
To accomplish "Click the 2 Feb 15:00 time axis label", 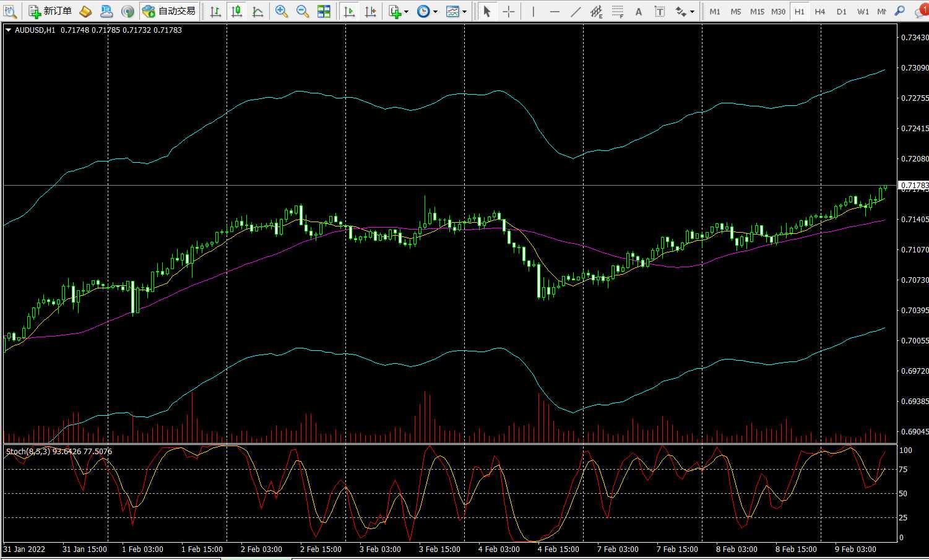I will pos(321,549).
